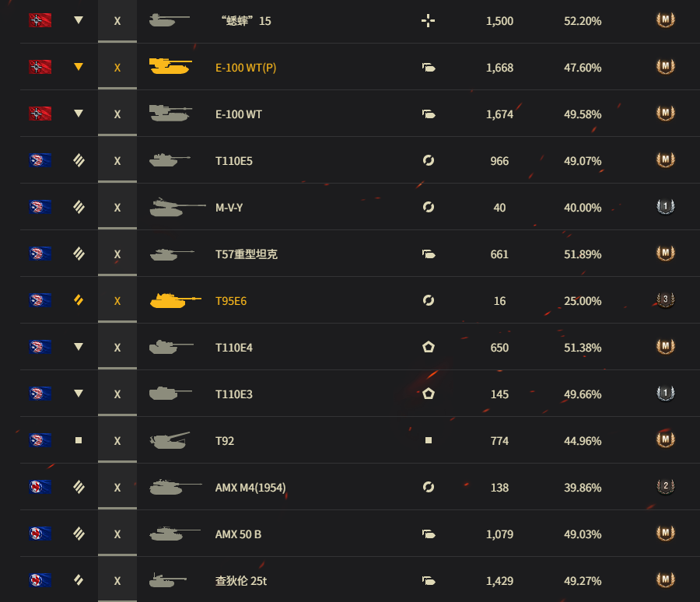Click the square SPG icon for T92

point(428,440)
